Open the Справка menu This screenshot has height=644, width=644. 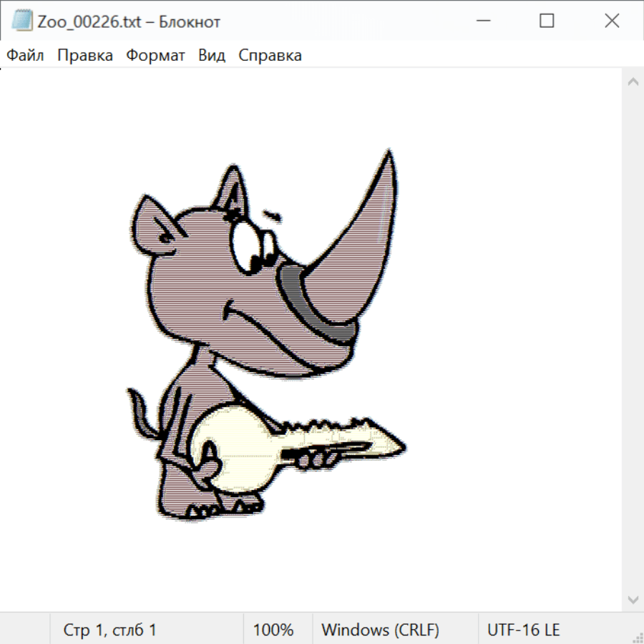point(270,56)
